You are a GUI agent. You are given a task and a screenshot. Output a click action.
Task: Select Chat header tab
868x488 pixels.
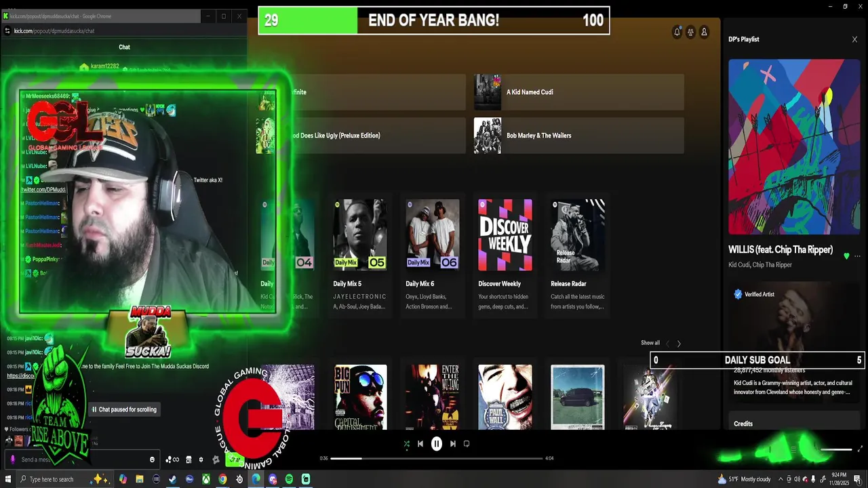(x=124, y=47)
